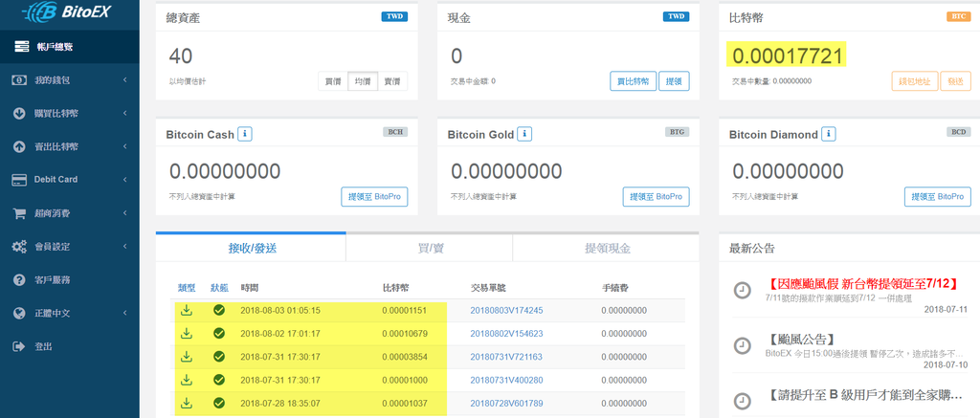Image resolution: width=980 pixels, height=418 pixels.
Task: Click the info icon next to Bitcoin Gold
Action: (x=525, y=134)
